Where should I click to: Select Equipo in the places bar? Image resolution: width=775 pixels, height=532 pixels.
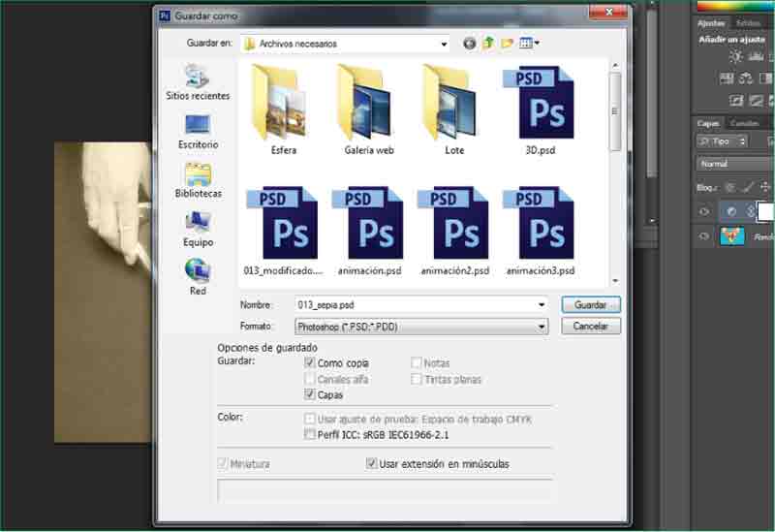198,229
